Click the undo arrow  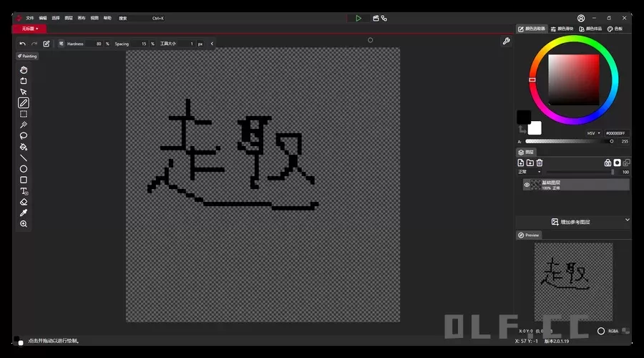pos(23,44)
